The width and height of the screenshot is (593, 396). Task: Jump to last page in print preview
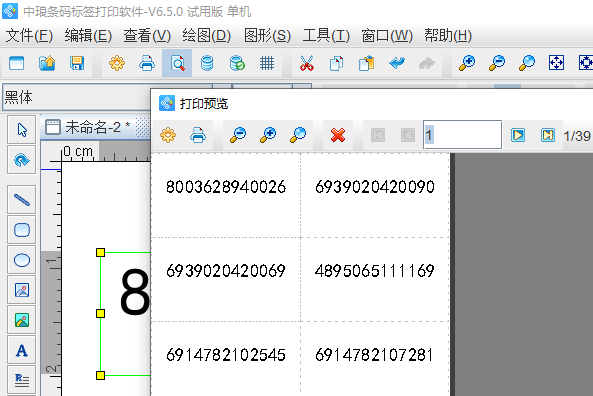pos(548,135)
